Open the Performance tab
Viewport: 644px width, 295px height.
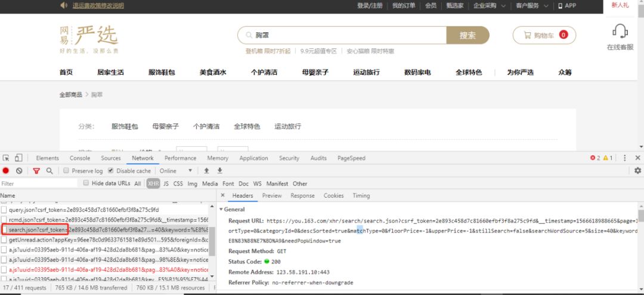click(x=180, y=158)
